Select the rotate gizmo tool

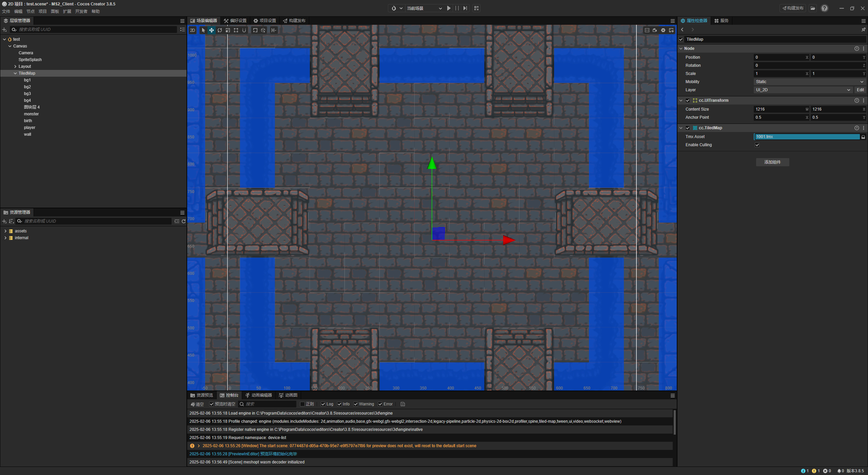[220, 30]
